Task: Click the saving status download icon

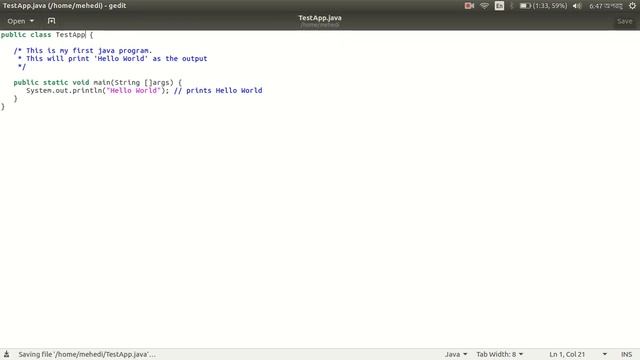Action: click(x=7, y=354)
